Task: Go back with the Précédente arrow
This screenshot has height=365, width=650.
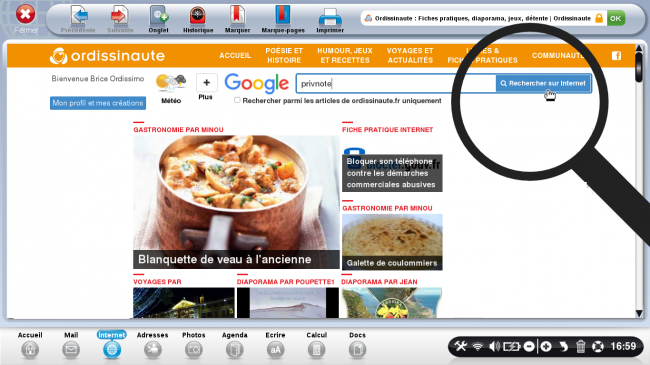Action: (x=78, y=19)
